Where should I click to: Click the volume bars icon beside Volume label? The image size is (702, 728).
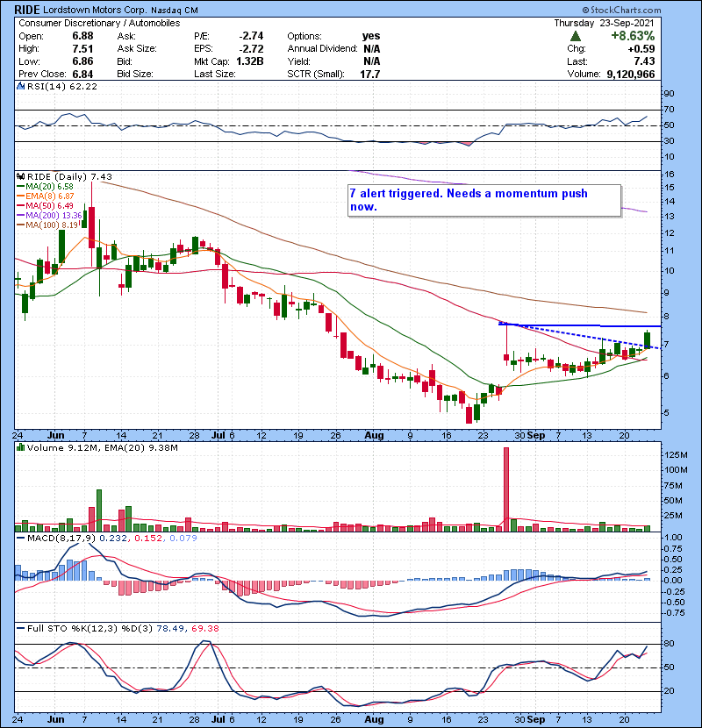click(x=21, y=447)
